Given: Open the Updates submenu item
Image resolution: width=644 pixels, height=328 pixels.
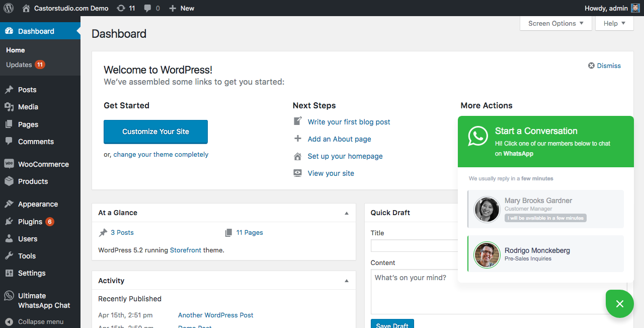Looking at the screenshot, I should (x=19, y=64).
